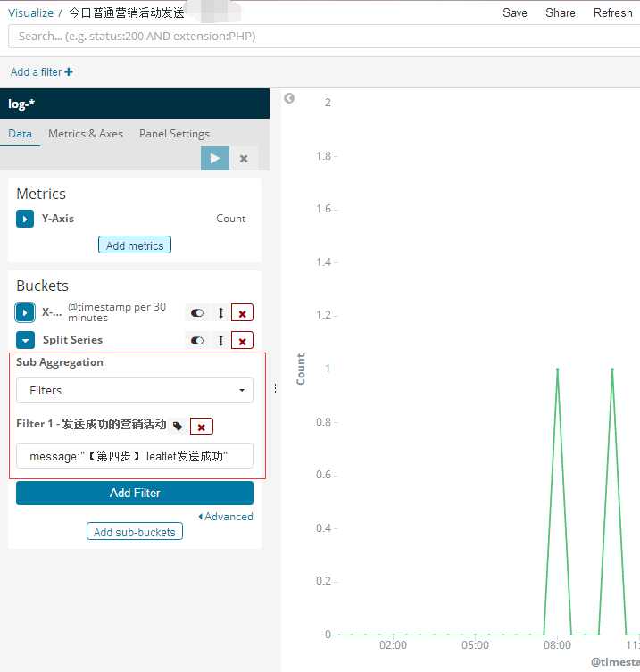640x672 pixels.
Task: Toggle the X-Axis bucket enabled switch
Action: click(197, 313)
